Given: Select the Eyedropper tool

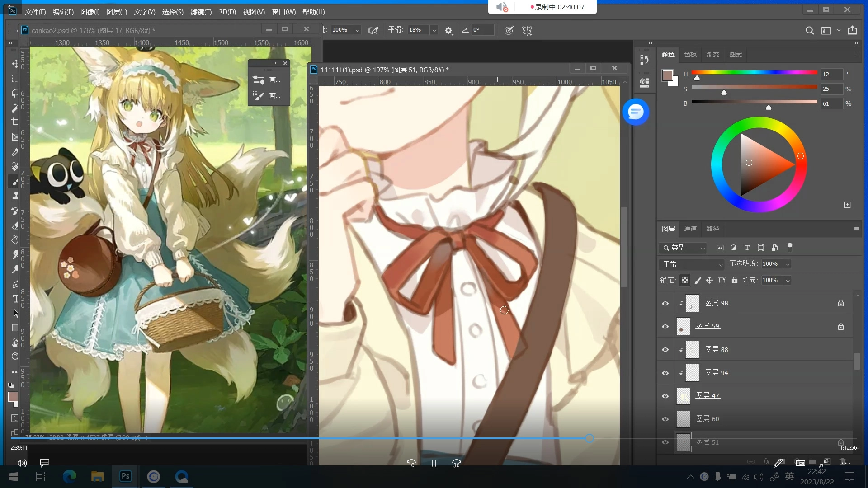Looking at the screenshot, I should point(15,152).
